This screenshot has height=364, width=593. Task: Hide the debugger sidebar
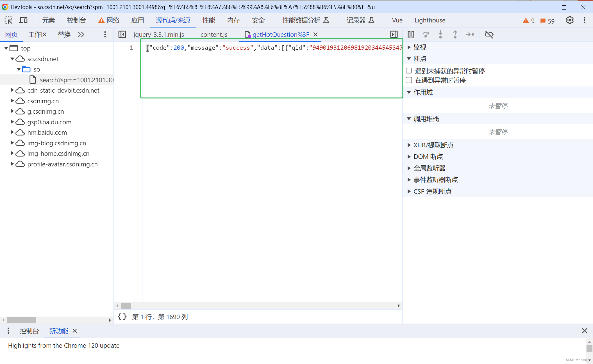(x=394, y=35)
